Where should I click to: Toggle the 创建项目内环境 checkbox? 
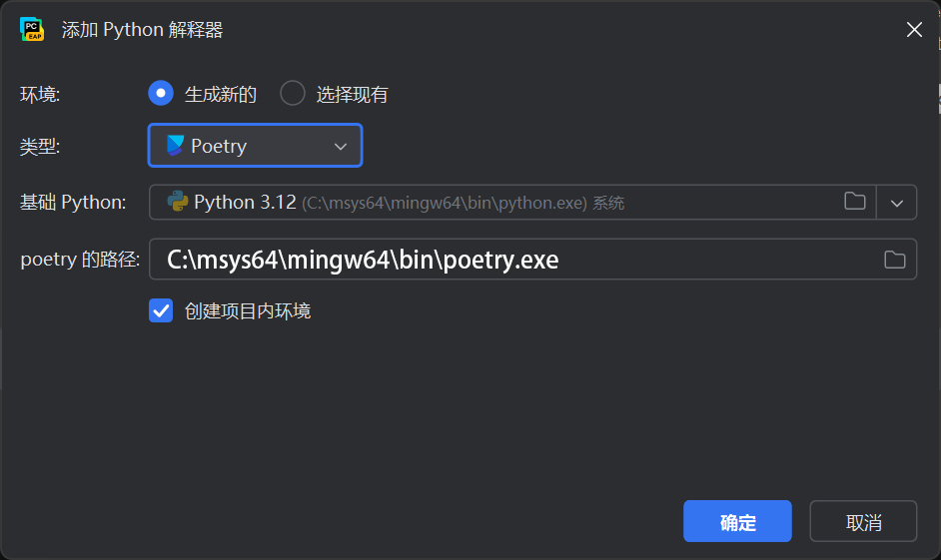(x=161, y=310)
